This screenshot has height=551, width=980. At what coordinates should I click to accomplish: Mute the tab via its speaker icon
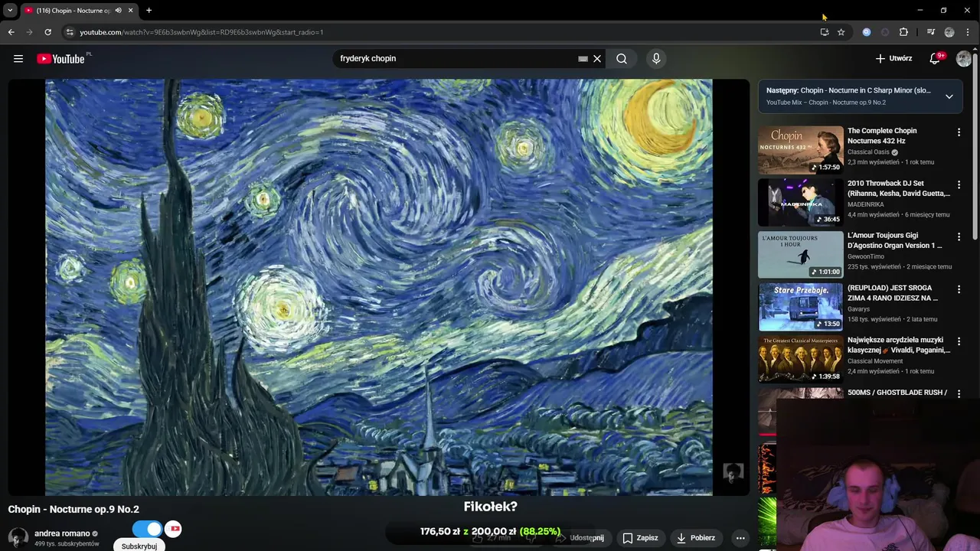coord(118,11)
